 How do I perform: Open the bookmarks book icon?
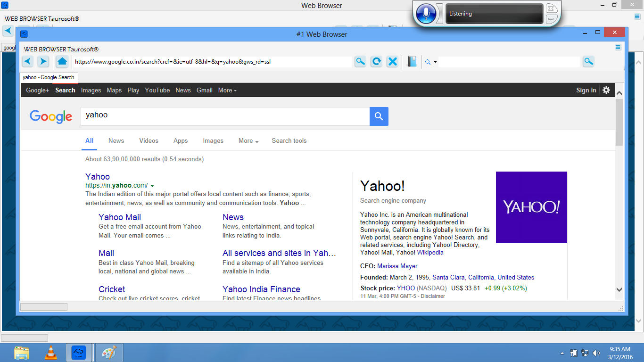click(x=412, y=61)
